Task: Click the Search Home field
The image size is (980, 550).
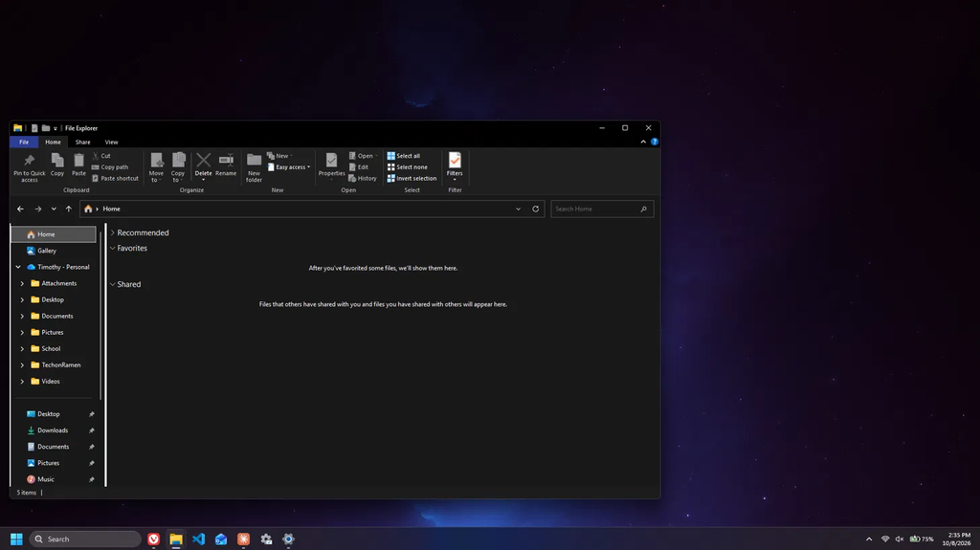Action: click(x=602, y=209)
